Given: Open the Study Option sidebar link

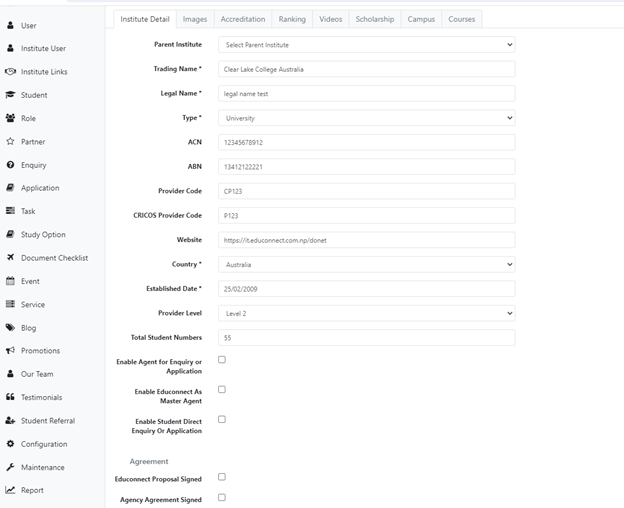Looking at the screenshot, I should coord(43,235).
